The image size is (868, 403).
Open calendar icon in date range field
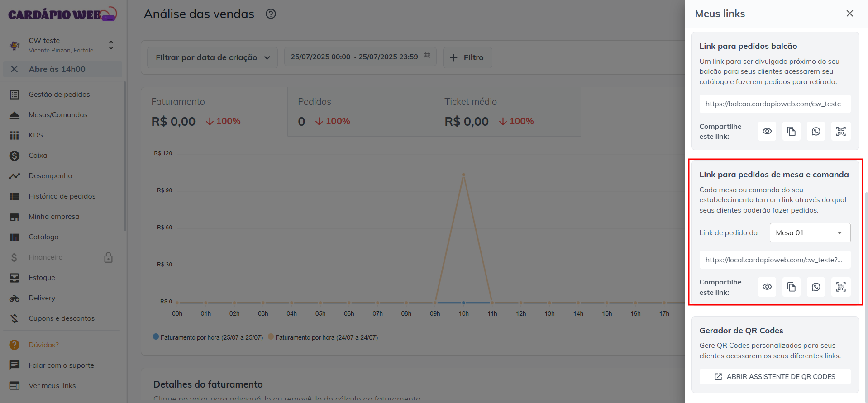point(427,56)
